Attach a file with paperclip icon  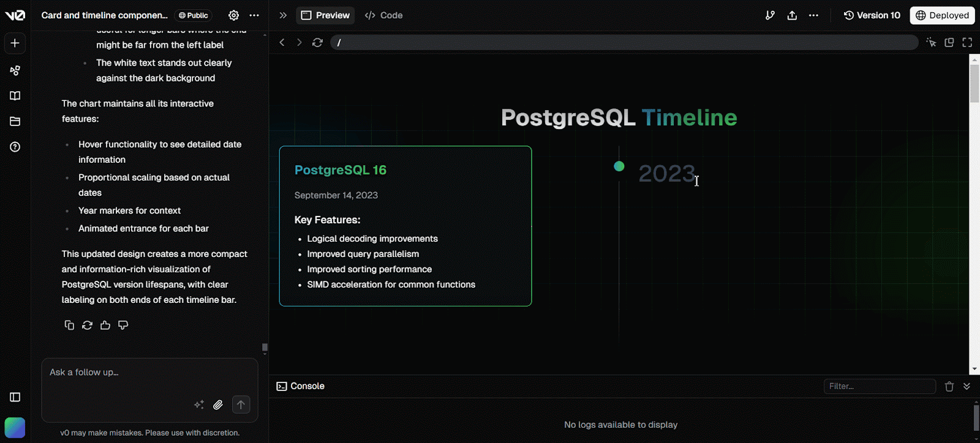(x=218, y=404)
